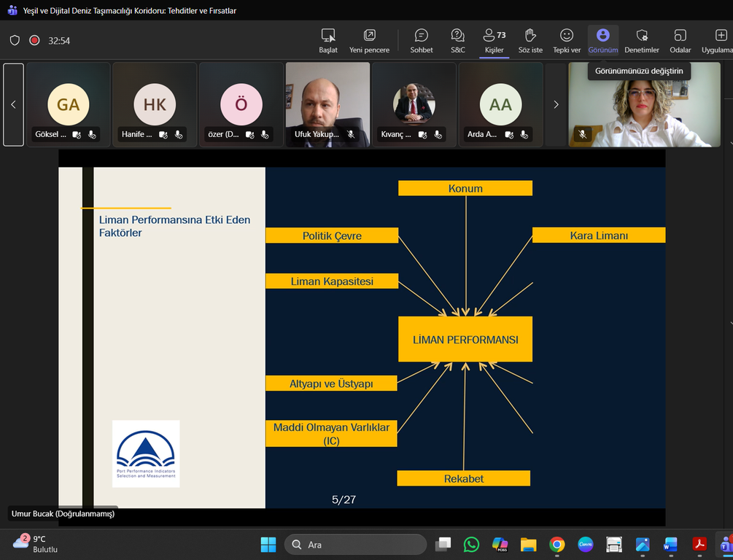
Task: Show previous participants with left chevron
Action: point(13,105)
